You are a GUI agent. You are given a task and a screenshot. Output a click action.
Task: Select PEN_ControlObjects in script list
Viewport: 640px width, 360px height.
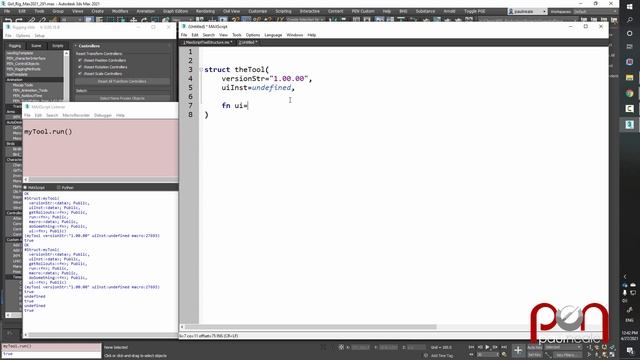click(x=23, y=64)
